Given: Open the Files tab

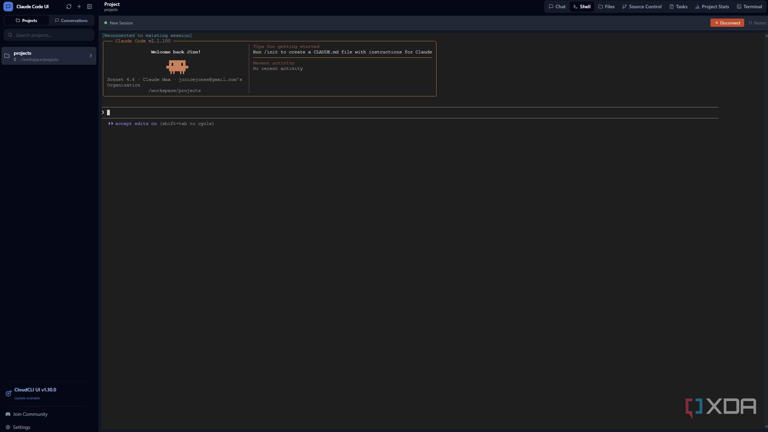Looking at the screenshot, I should click(x=606, y=6).
